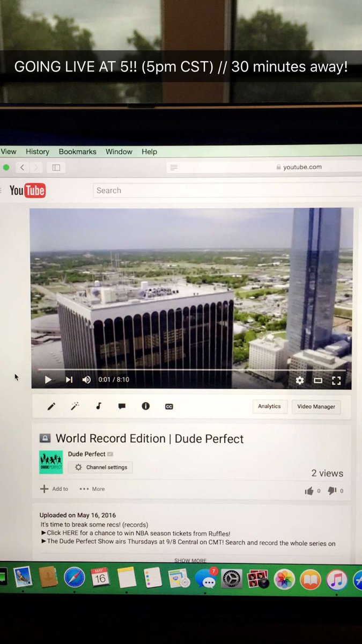Go back with Safari back arrow
The width and height of the screenshot is (362, 644).
(x=22, y=167)
